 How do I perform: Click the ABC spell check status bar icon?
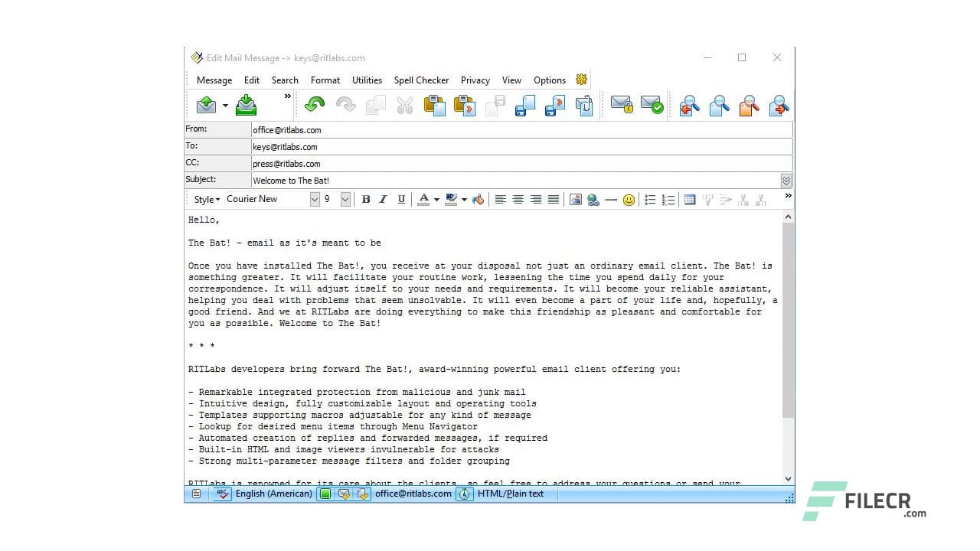(x=223, y=494)
